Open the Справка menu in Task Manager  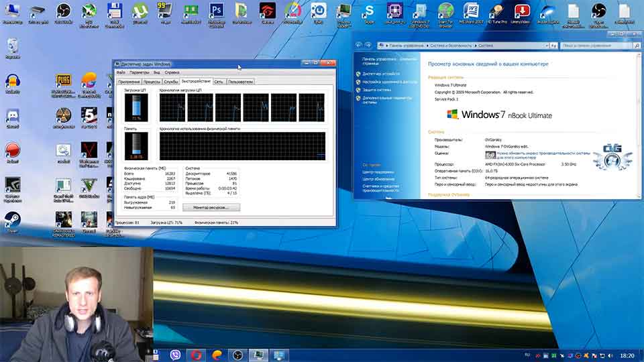[172, 72]
